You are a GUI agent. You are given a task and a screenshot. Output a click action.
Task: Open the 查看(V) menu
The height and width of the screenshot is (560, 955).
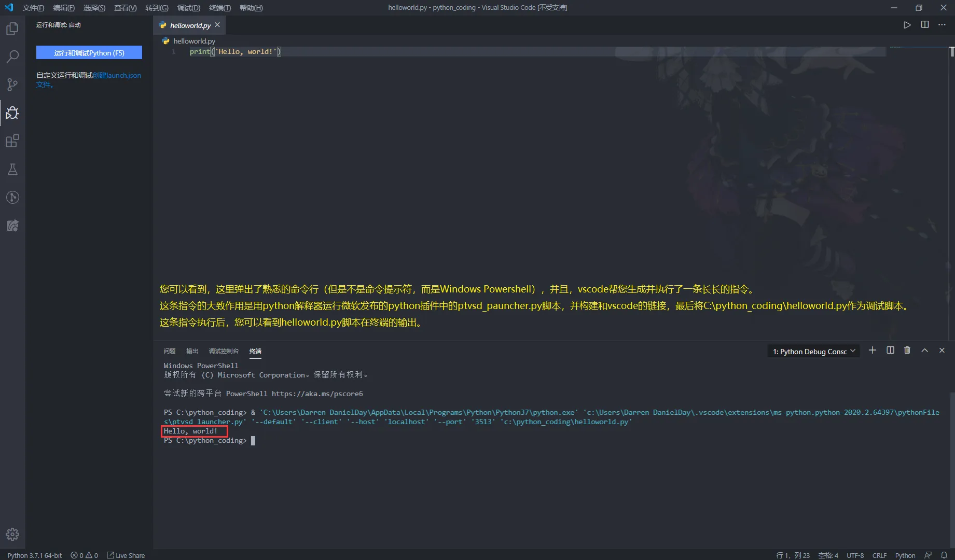tap(126, 8)
